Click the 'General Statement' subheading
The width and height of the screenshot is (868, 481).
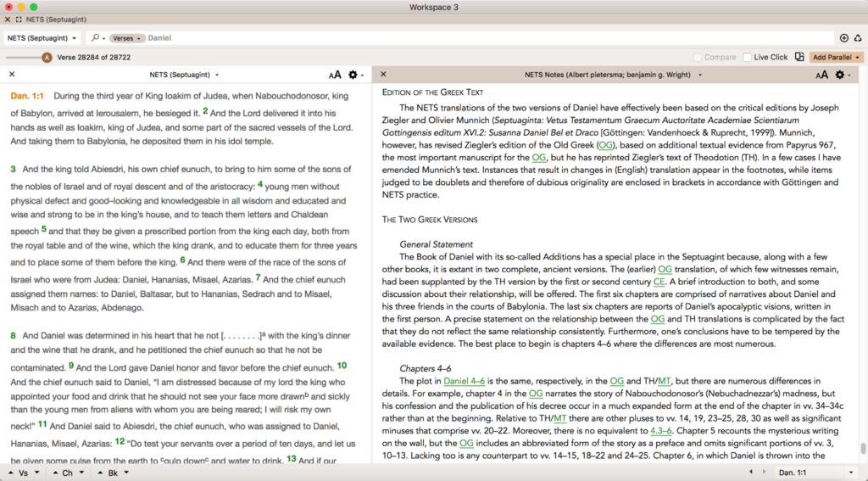point(437,243)
